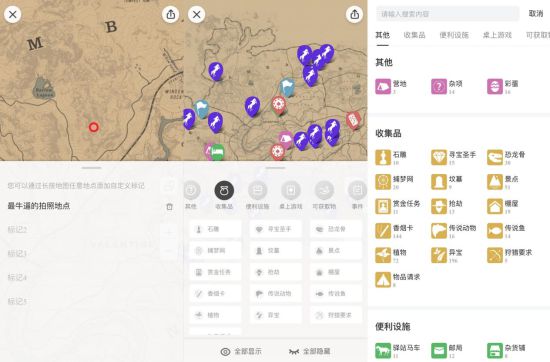Toggle 坟墓 filter in the middle panel

coord(275,251)
